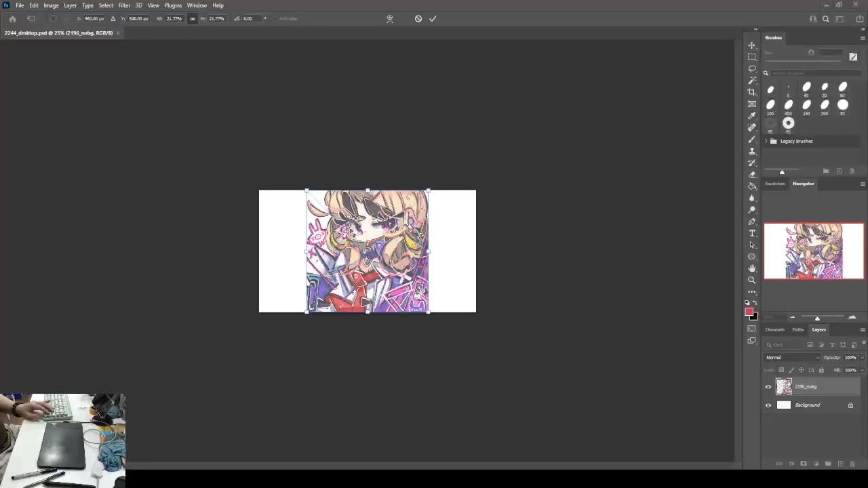This screenshot has width=868, height=488.
Task: Click the Home icon in options bar
Action: coord(12,19)
